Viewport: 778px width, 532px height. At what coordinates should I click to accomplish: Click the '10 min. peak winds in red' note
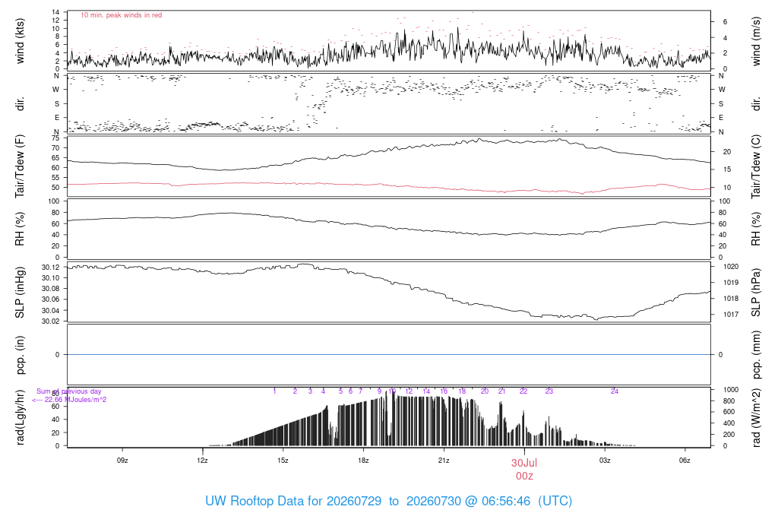[121, 15]
